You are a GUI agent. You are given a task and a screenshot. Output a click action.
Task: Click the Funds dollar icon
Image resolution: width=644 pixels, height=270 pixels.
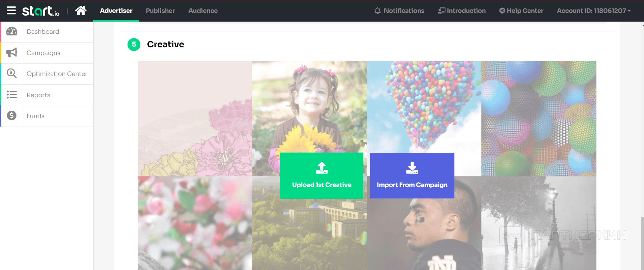coord(12,116)
